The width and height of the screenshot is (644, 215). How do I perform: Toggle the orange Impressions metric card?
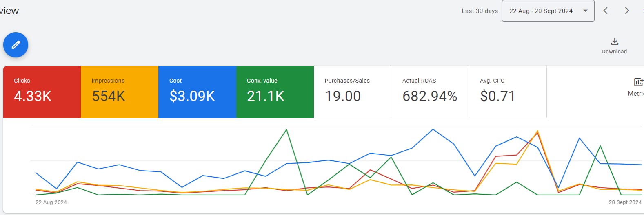pyautogui.click(x=120, y=92)
